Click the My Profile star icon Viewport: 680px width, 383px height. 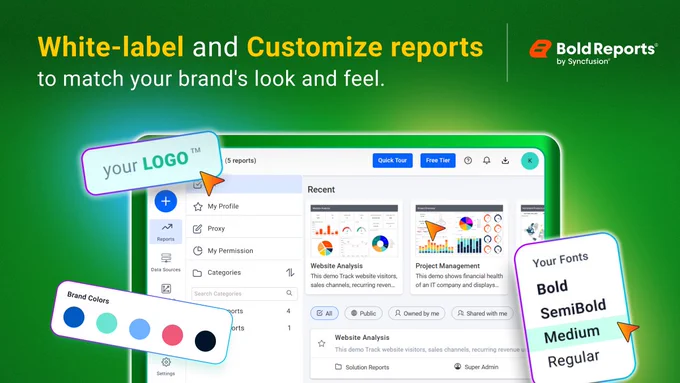pyautogui.click(x=198, y=206)
